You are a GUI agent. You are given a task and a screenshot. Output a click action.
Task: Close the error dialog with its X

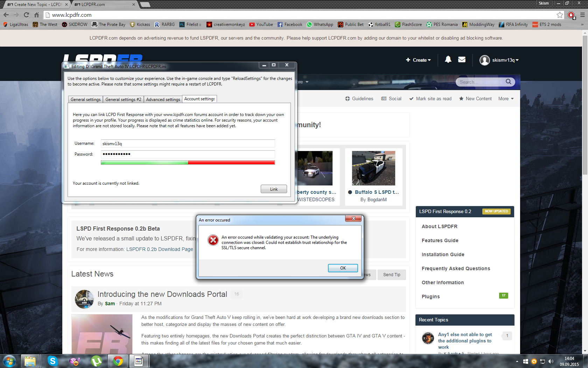[353, 218]
